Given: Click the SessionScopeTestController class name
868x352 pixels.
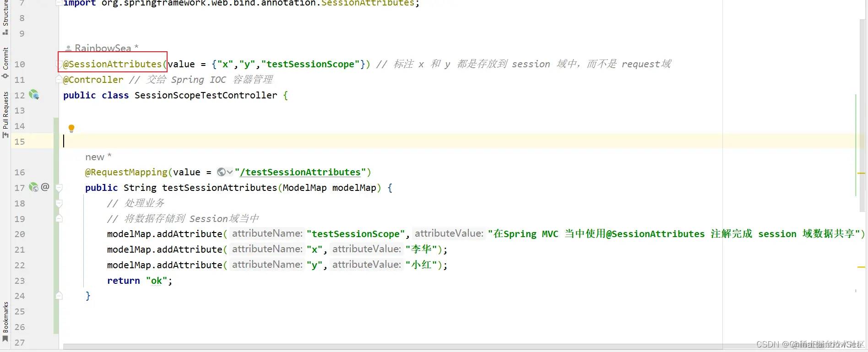Looking at the screenshot, I should 206,95.
